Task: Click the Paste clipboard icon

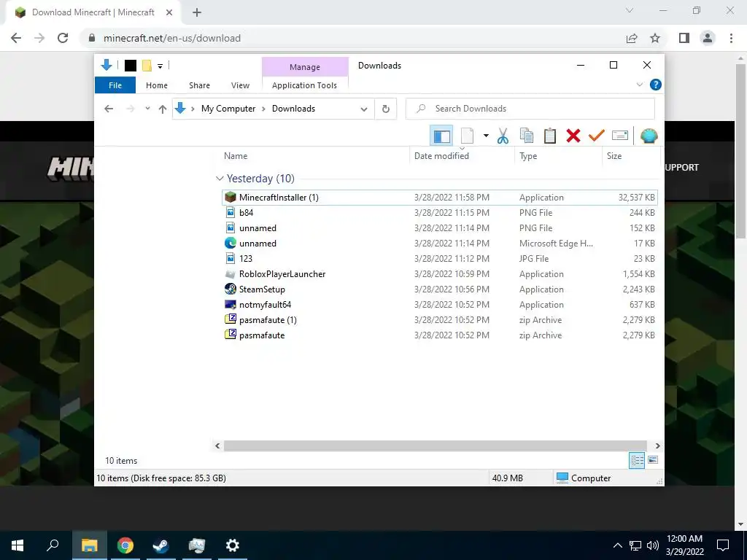Action: pos(550,136)
